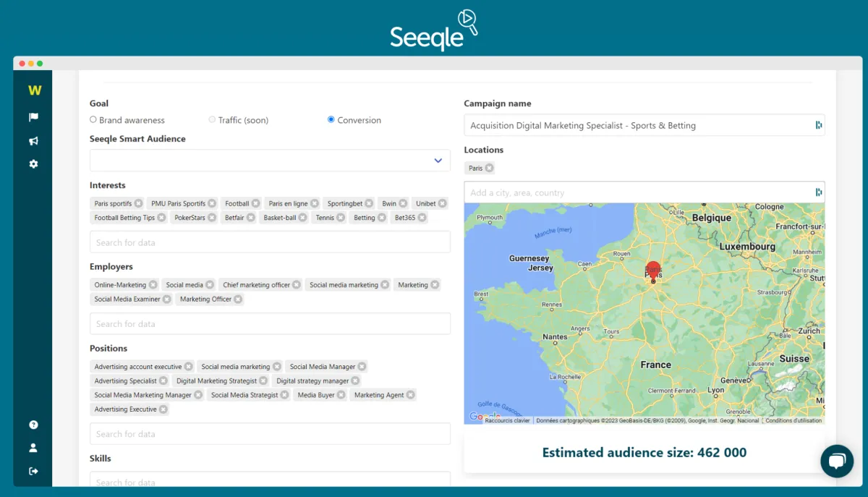This screenshot has width=868, height=497.
Task: Focus the Campaign name input field
Action: (640, 125)
